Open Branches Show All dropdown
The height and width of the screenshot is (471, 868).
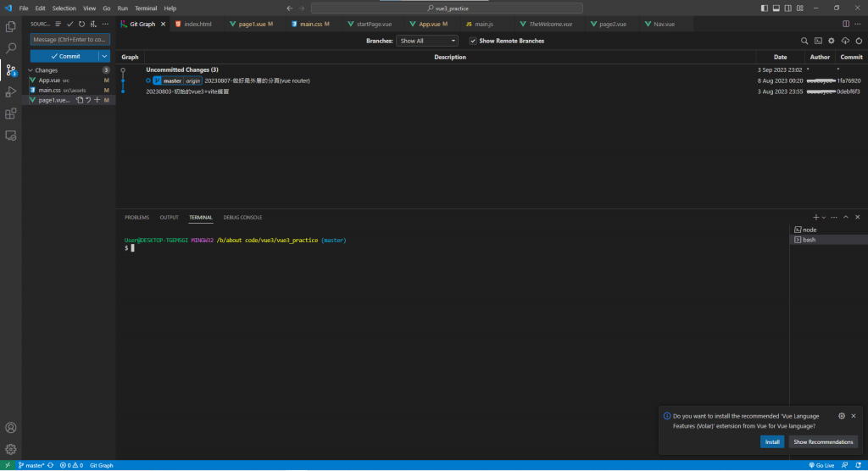tap(427, 41)
